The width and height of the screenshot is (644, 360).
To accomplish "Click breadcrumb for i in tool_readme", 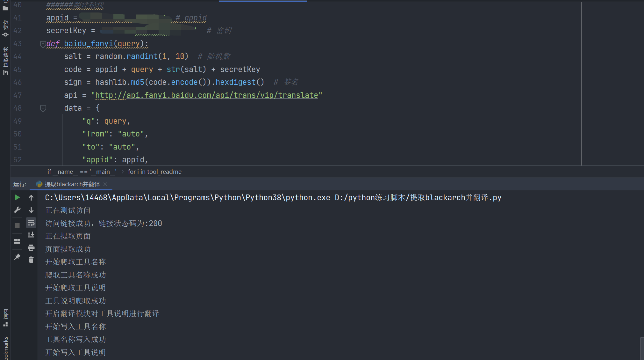I will [155, 172].
